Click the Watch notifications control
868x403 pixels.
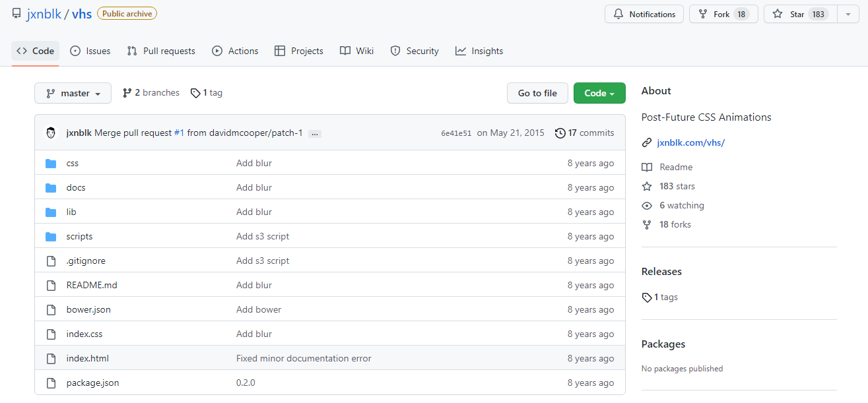(644, 14)
